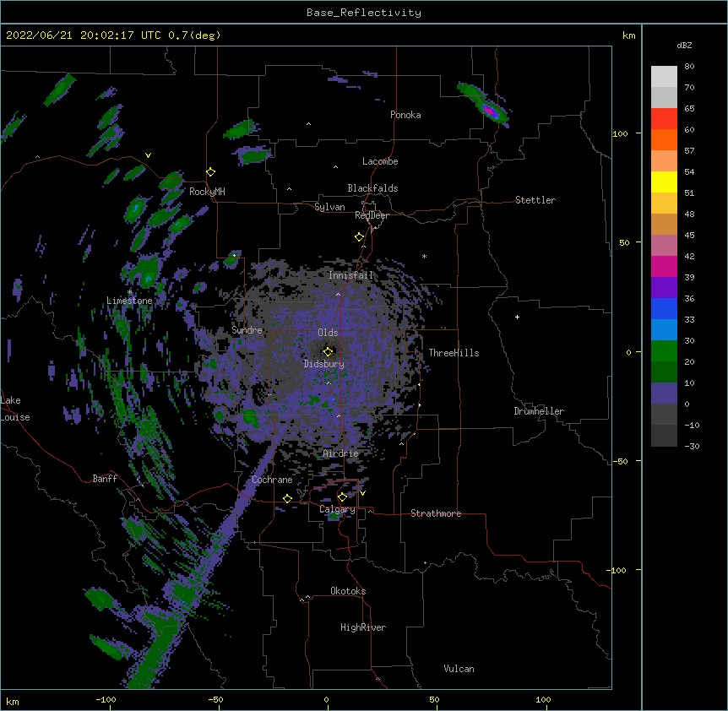Viewport: 728px width, 711px height.
Task: Click the Blackfalds town label
Action: pos(372,188)
